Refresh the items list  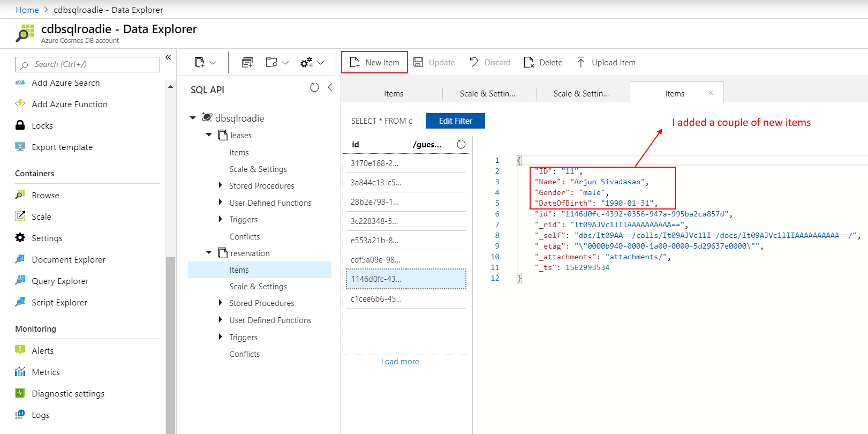point(461,145)
